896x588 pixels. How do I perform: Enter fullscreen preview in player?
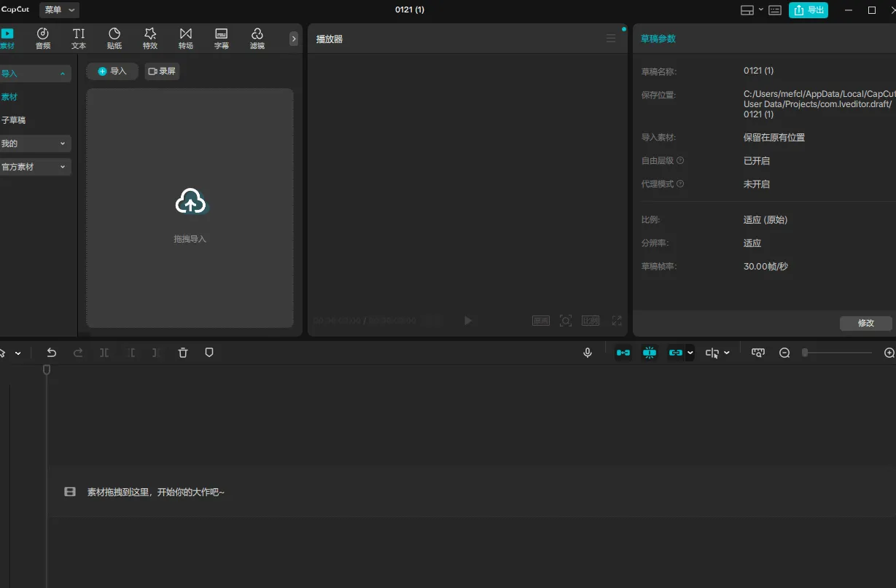(x=617, y=321)
